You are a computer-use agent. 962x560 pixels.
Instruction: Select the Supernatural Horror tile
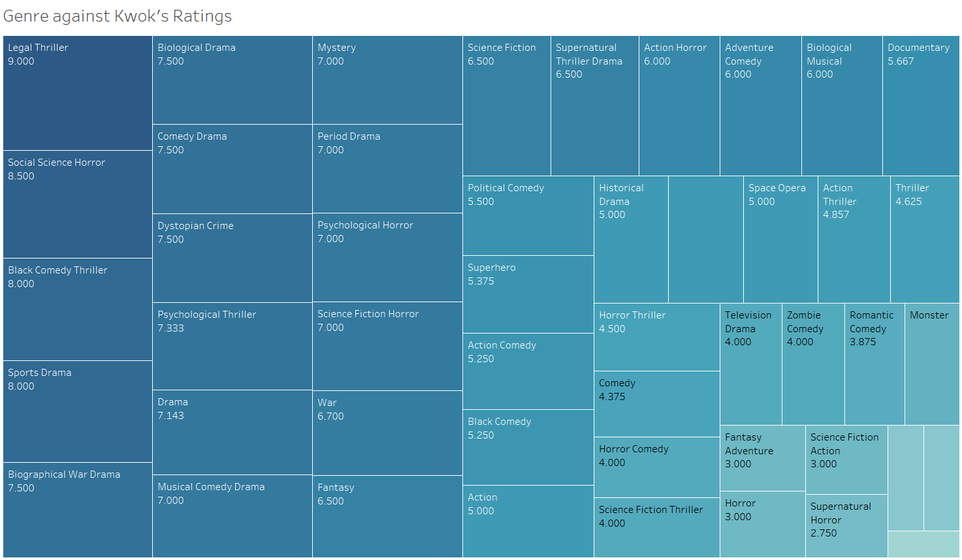coord(846,525)
